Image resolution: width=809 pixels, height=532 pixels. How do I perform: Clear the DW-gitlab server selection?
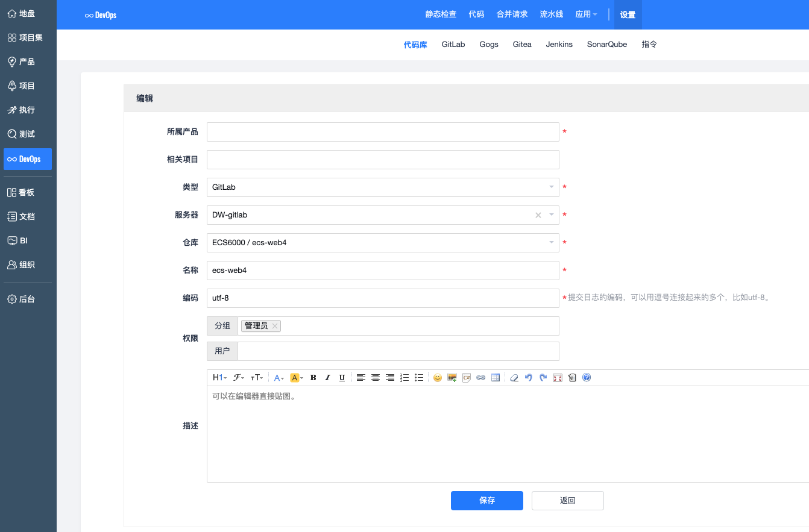click(x=538, y=215)
